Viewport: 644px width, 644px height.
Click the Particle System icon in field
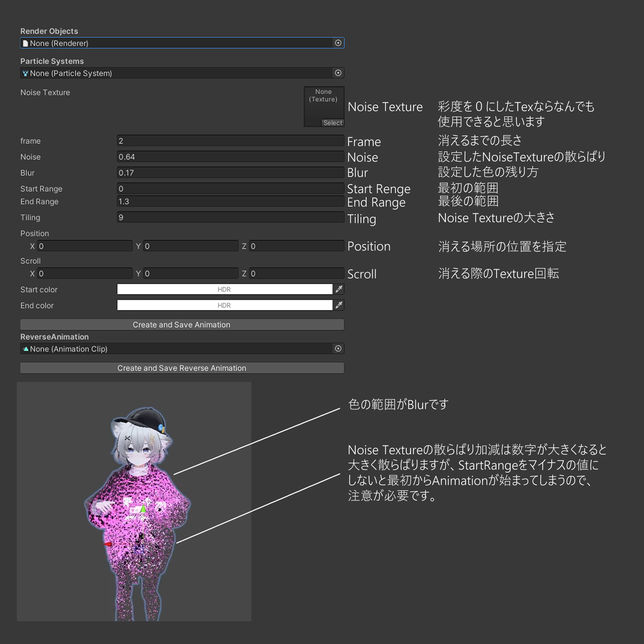tap(25, 73)
